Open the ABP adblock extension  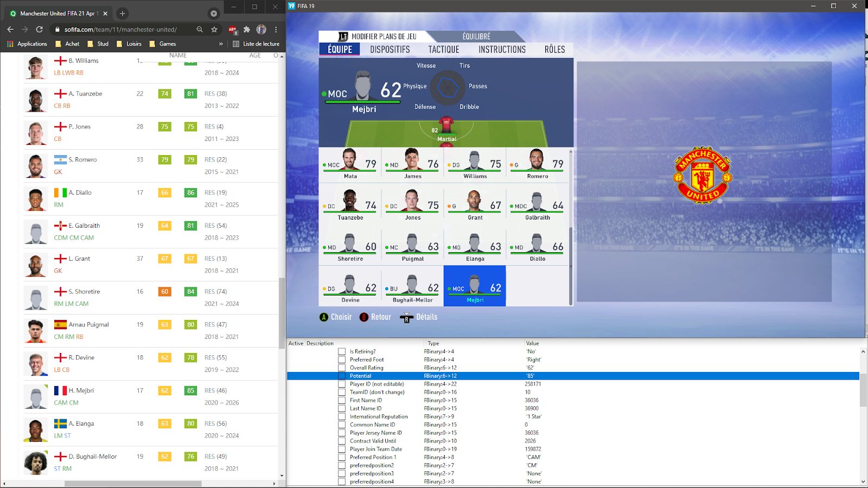233,29
